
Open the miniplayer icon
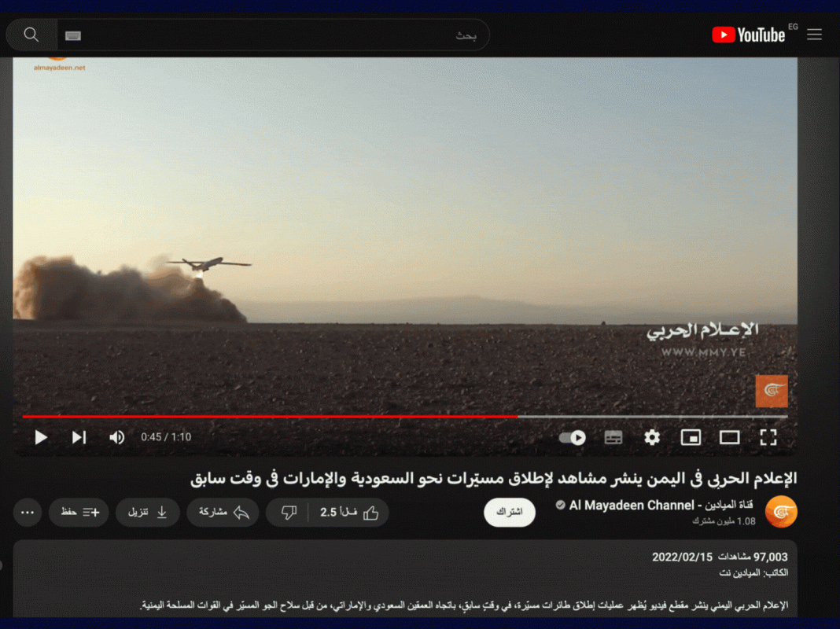pyautogui.click(x=691, y=437)
